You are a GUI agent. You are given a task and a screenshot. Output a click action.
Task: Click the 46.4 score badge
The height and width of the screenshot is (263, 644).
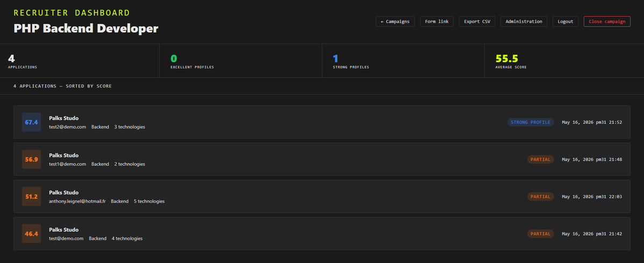31,234
